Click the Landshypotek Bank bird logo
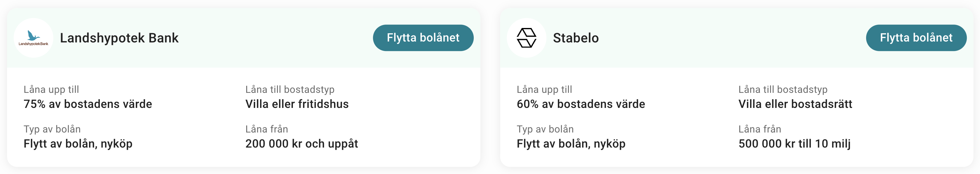The height and width of the screenshot is (174, 980). pyautogui.click(x=33, y=38)
